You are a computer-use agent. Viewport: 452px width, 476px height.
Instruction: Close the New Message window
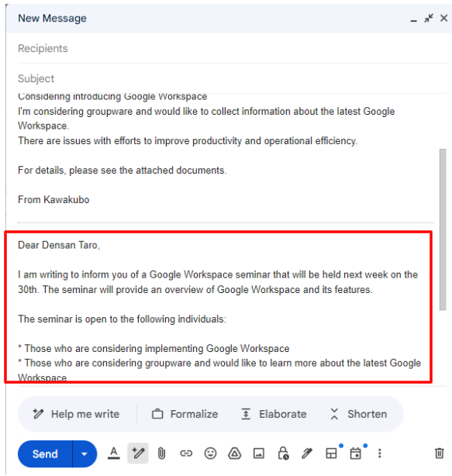(443, 18)
